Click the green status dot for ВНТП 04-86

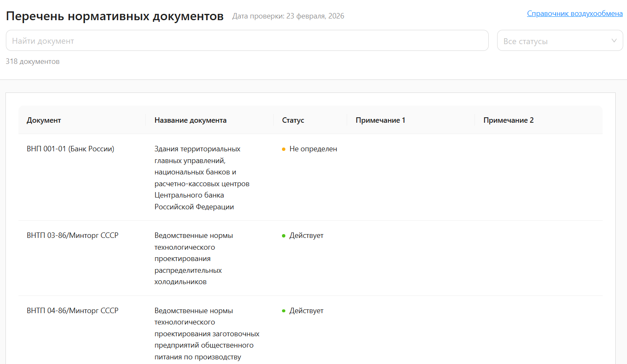click(284, 311)
